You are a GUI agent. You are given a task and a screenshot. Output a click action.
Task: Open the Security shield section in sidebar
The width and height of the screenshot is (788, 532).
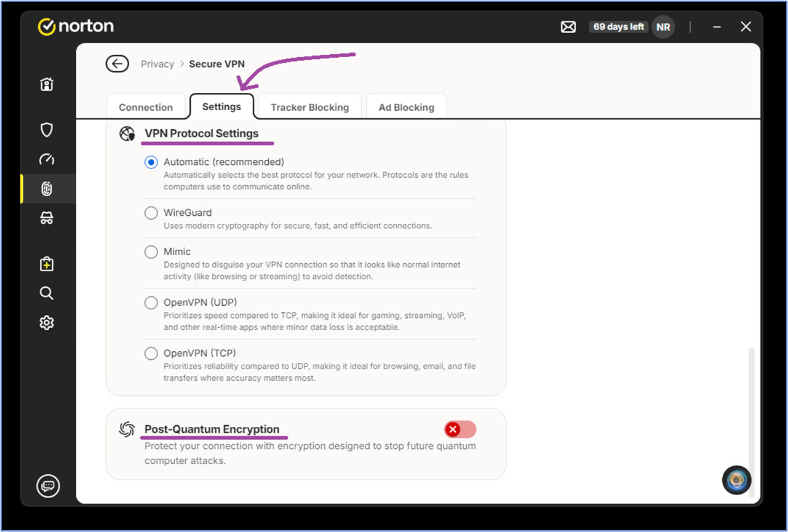47,130
